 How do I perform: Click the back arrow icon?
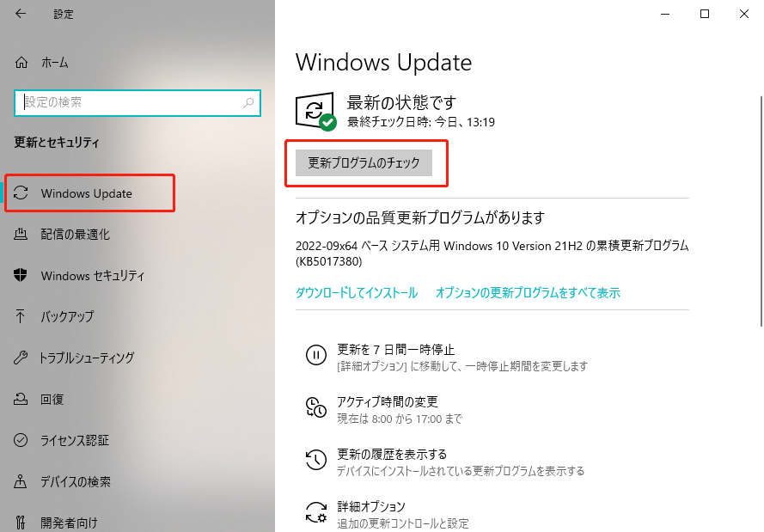(x=21, y=14)
